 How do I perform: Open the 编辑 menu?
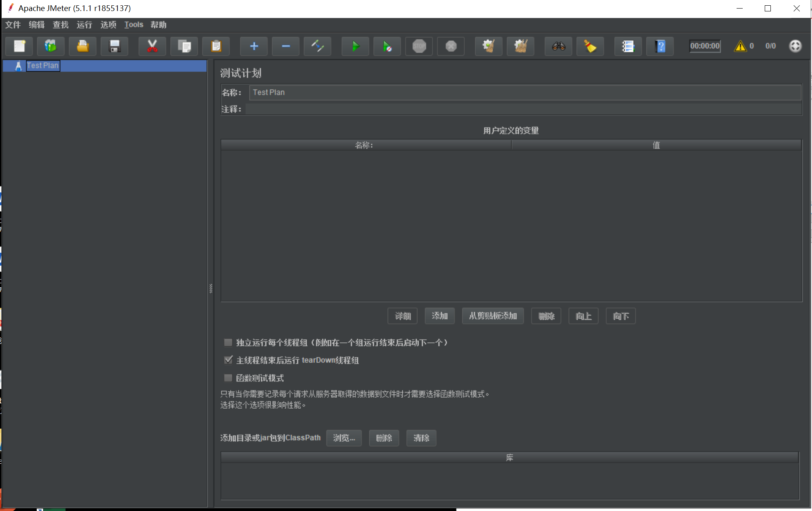pos(37,25)
